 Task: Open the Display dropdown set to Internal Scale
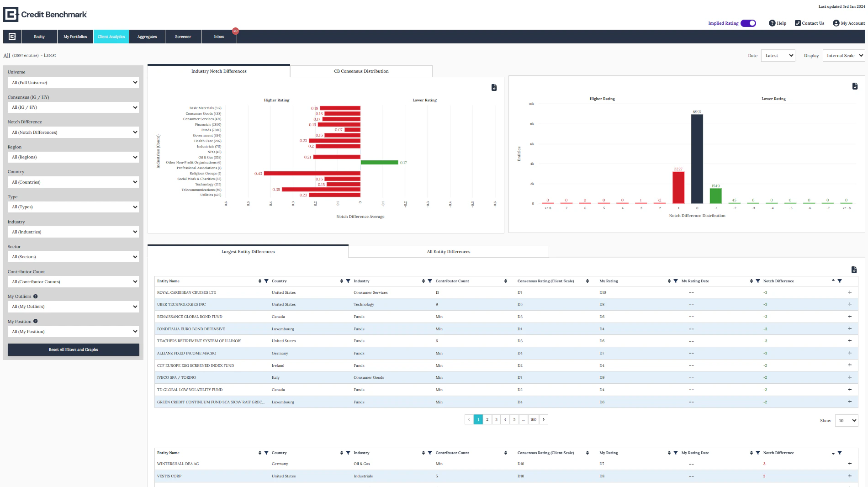843,55
